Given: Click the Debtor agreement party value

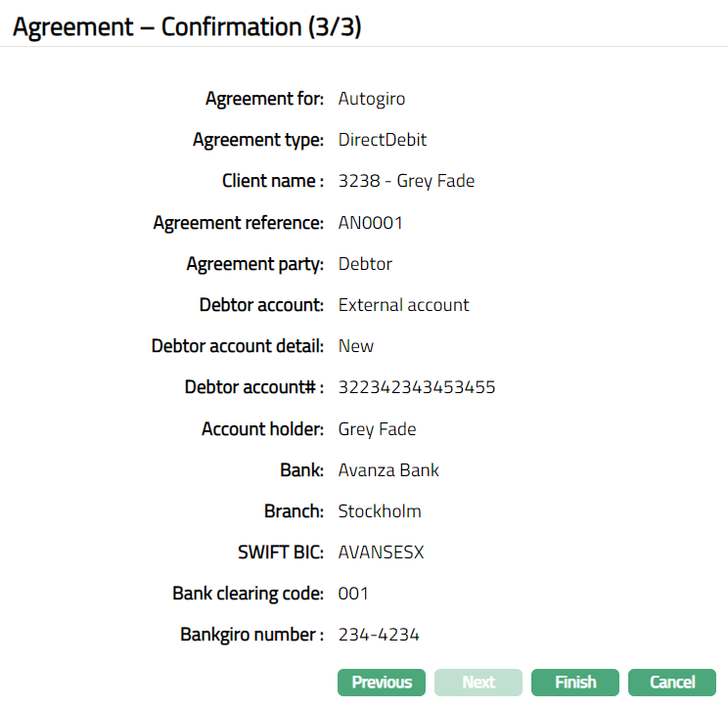Looking at the screenshot, I should pos(365,264).
